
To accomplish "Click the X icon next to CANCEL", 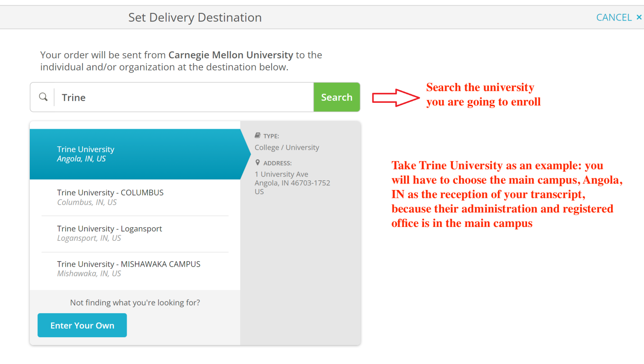I will pyautogui.click(x=639, y=17).
